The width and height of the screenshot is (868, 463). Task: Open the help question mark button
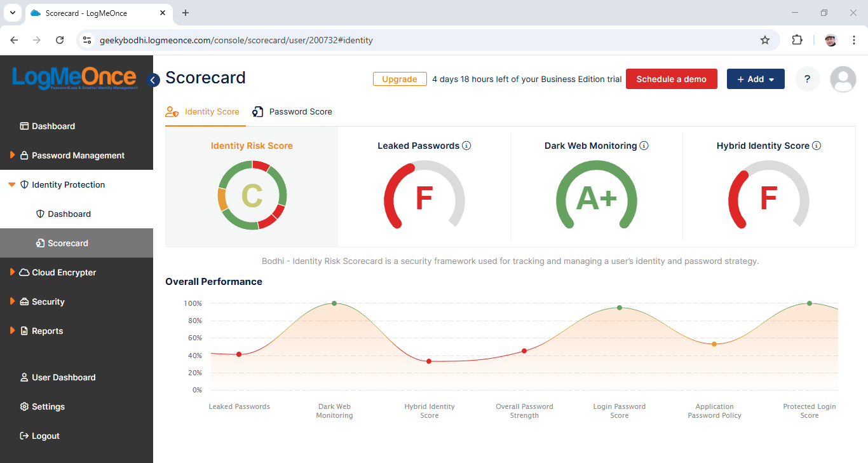tap(807, 79)
